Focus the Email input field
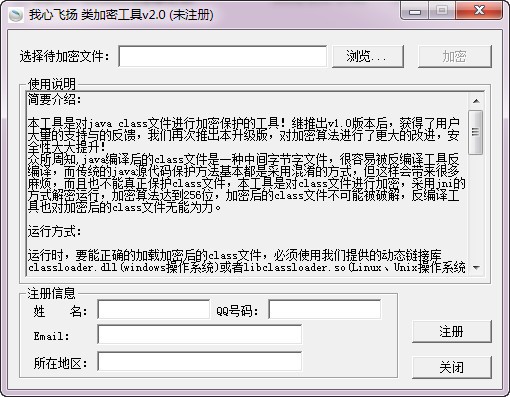This screenshot has width=510, height=397. (x=200, y=334)
